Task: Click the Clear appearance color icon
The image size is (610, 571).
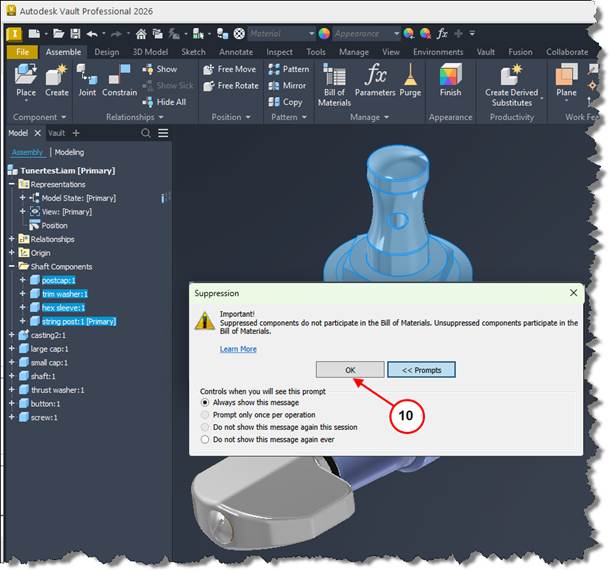Action: pyautogui.click(x=425, y=34)
